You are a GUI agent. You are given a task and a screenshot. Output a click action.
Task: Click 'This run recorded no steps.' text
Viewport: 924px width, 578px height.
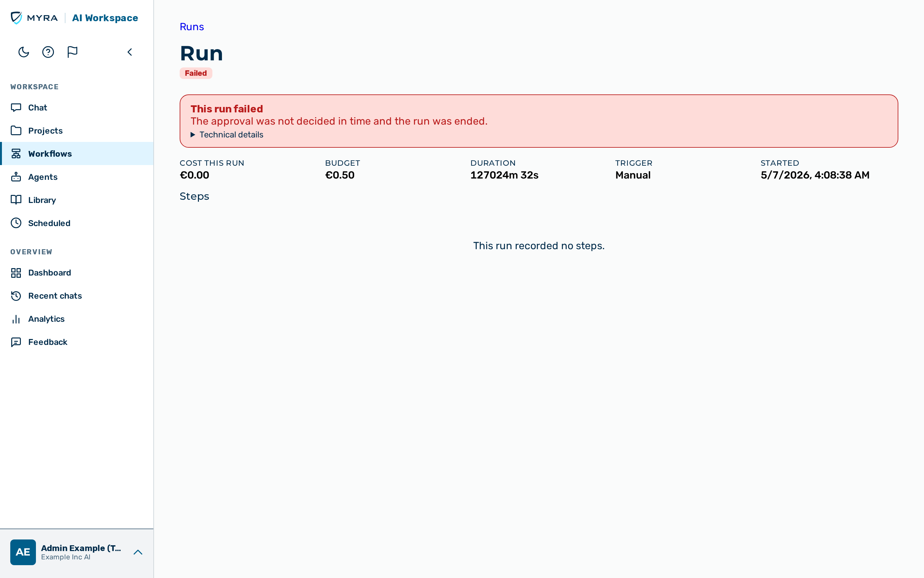click(539, 245)
